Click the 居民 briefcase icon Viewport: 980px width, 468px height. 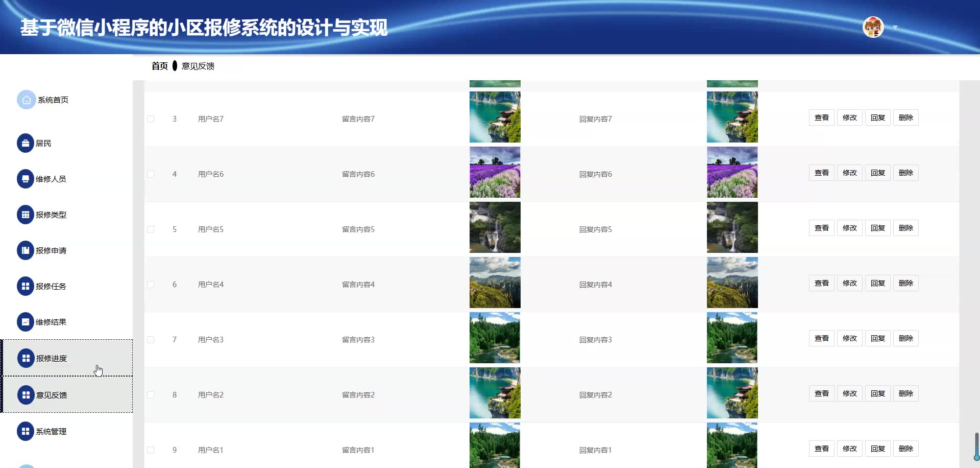click(x=26, y=143)
